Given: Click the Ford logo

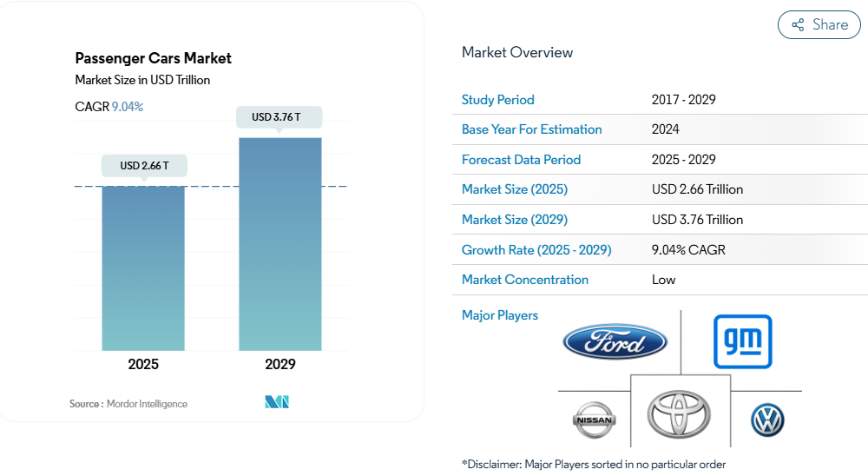Looking at the screenshot, I should [615, 341].
